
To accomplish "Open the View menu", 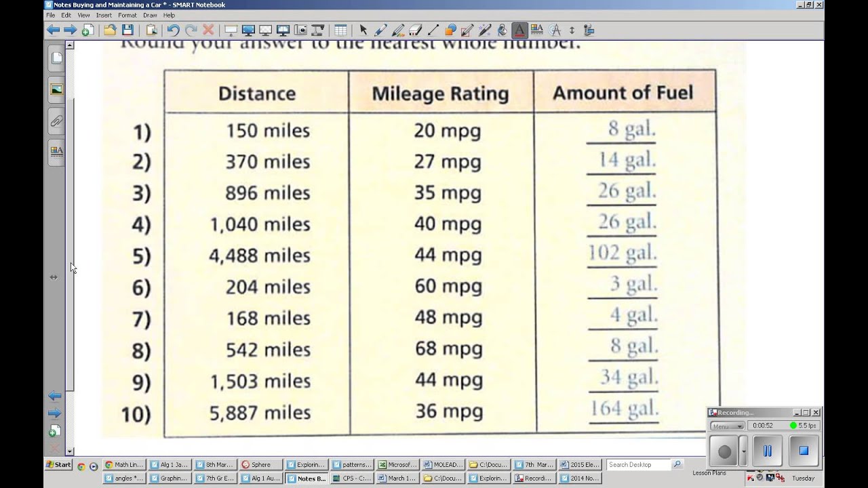I will coord(83,15).
